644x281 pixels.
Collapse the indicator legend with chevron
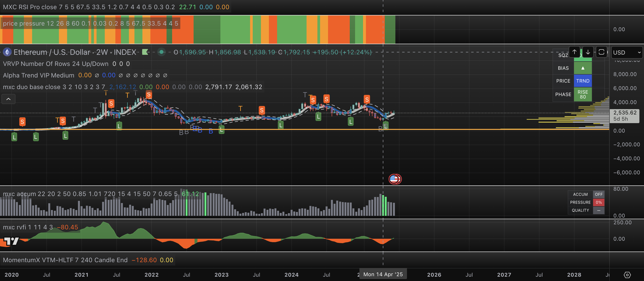(x=8, y=99)
